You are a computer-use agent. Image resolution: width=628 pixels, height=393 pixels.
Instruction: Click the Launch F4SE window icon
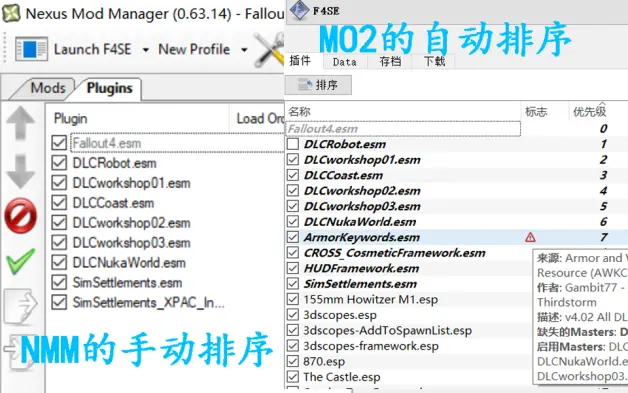pos(31,50)
